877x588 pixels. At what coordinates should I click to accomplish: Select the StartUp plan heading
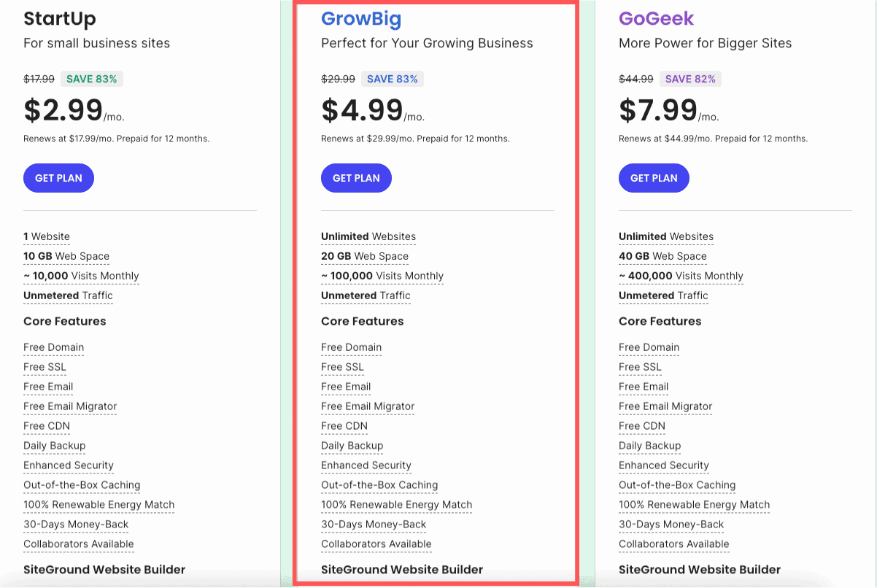click(x=60, y=18)
